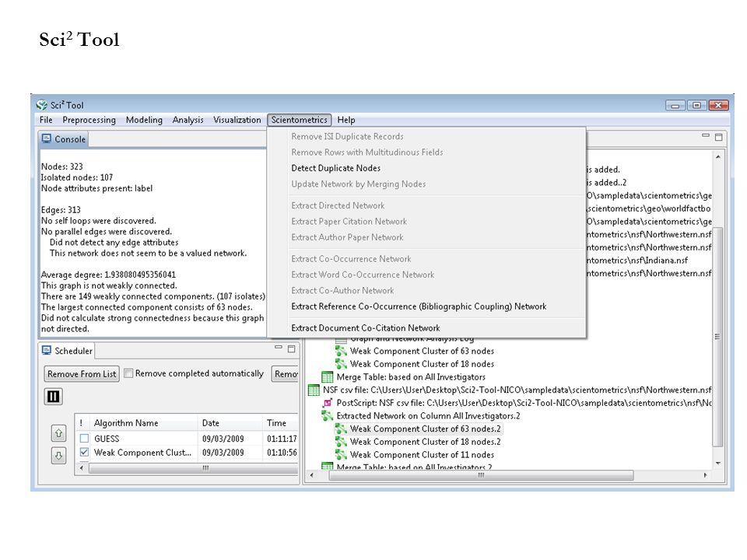Image resolution: width=747 pixels, height=560 pixels.
Task: Open the Preprocessing menu
Action: (89, 120)
